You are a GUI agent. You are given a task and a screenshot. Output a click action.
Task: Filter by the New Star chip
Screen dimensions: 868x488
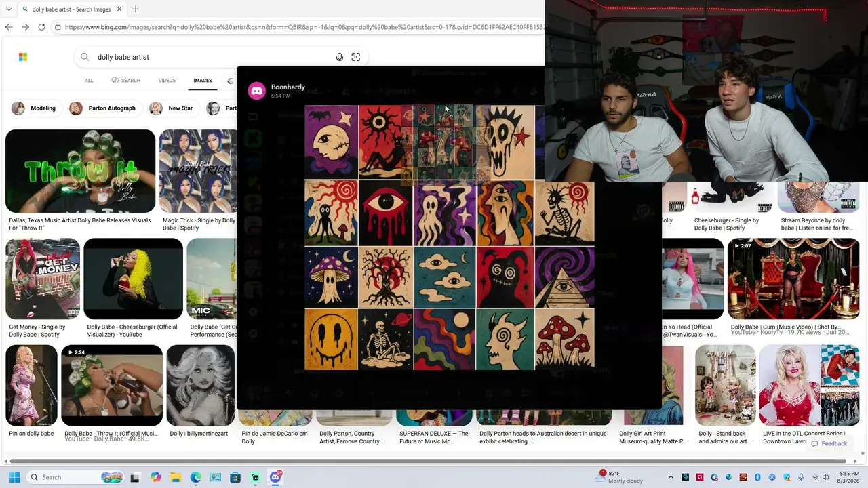(172, 108)
